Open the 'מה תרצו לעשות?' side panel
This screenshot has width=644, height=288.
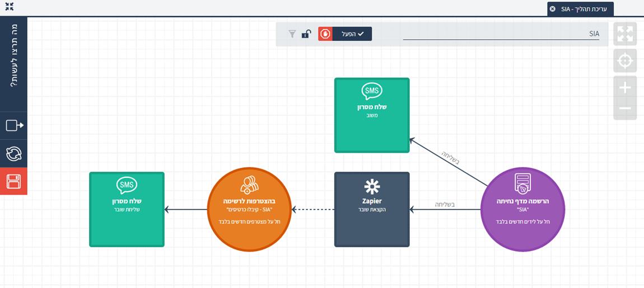tap(13, 56)
